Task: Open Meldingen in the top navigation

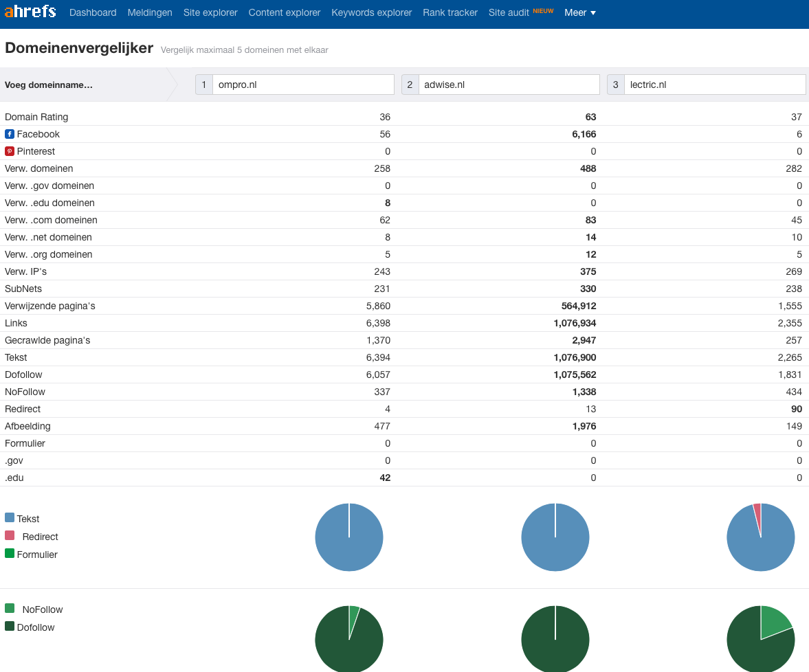Action: click(150, 12)
